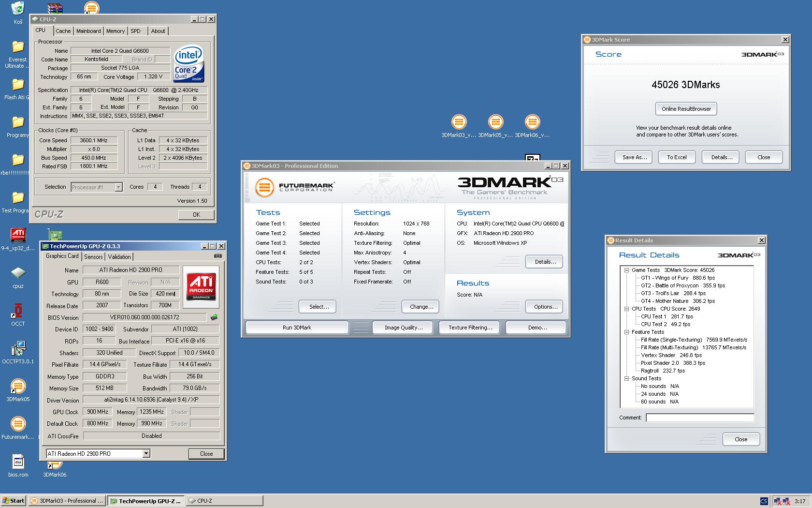The image size is (812, 508).
Task: Collapse the Game Tests tree node
Action: (626, 270)
